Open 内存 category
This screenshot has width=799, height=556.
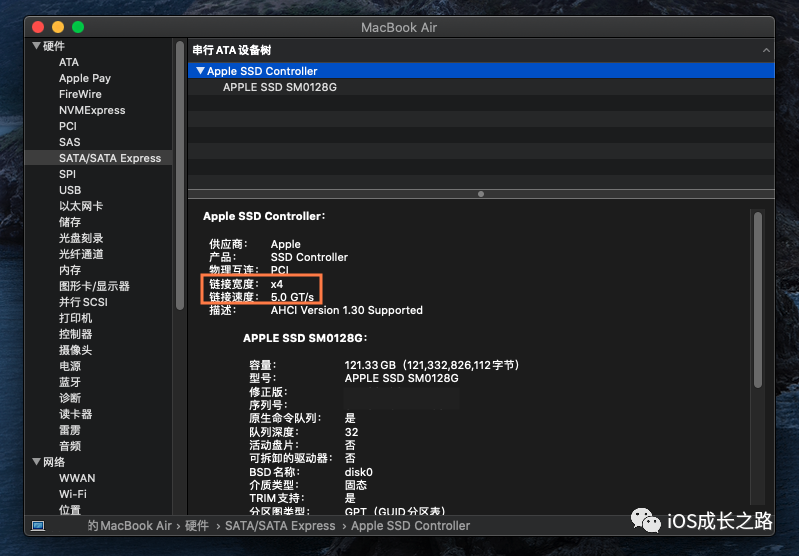pyautogui.click(x=70, y=270)
